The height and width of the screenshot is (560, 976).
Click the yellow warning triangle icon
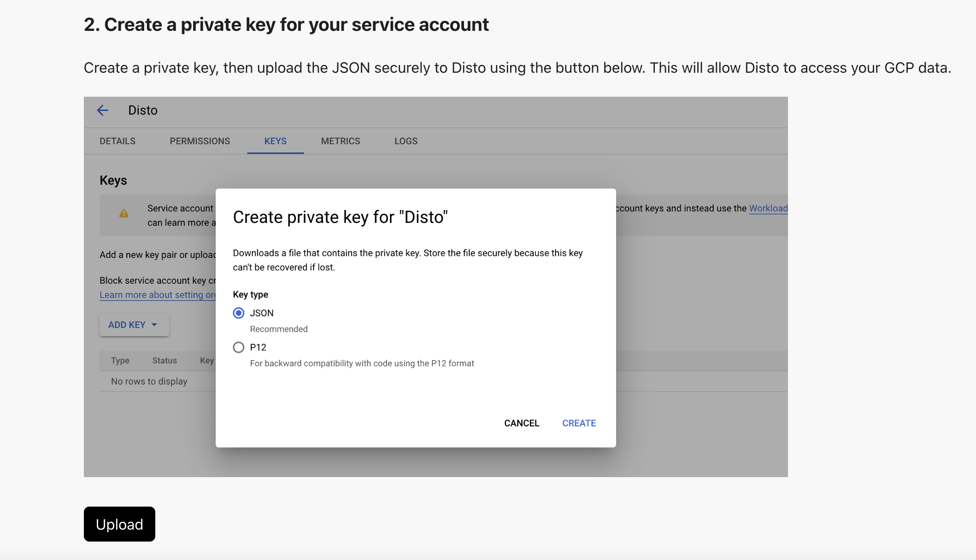tap(124, 214)
